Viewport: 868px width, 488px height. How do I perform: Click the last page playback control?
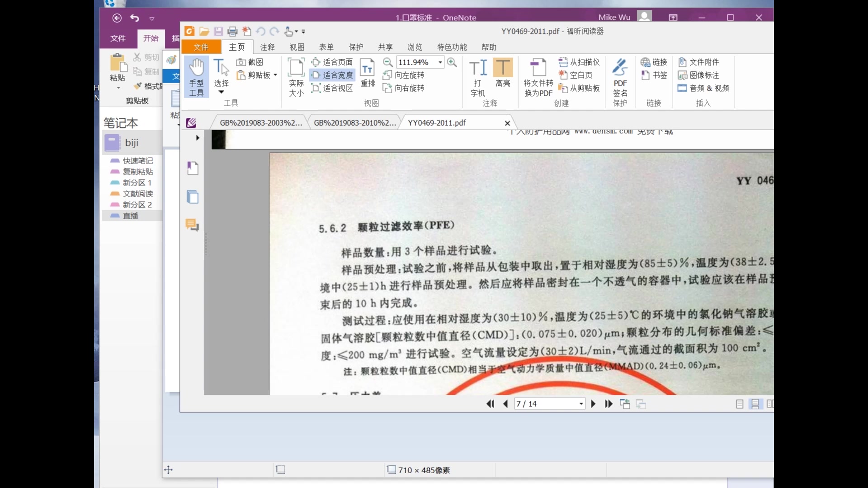click(609, 404)
